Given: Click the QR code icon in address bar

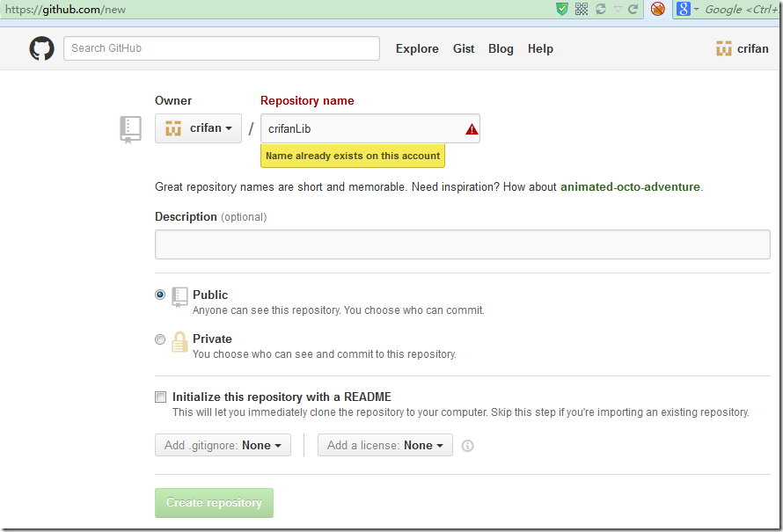Looking at the screenshot, I should pos(582,9).
